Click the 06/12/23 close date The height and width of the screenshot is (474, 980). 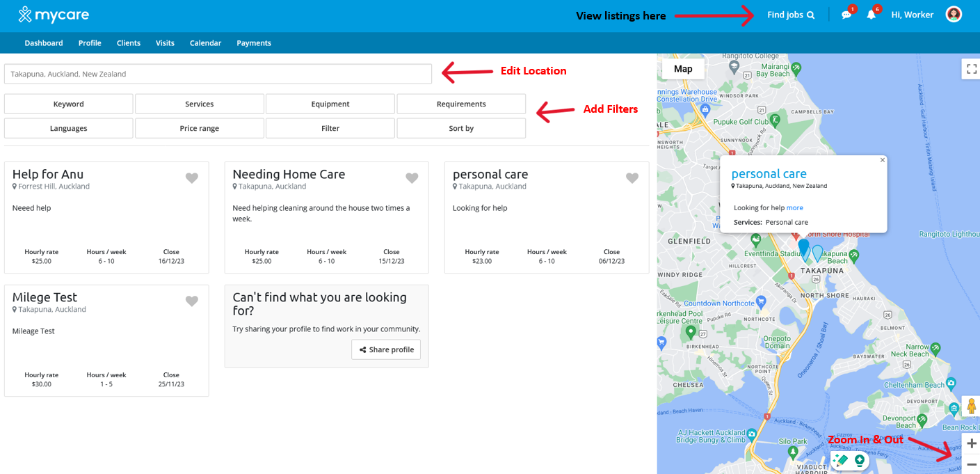click(611, 261)
